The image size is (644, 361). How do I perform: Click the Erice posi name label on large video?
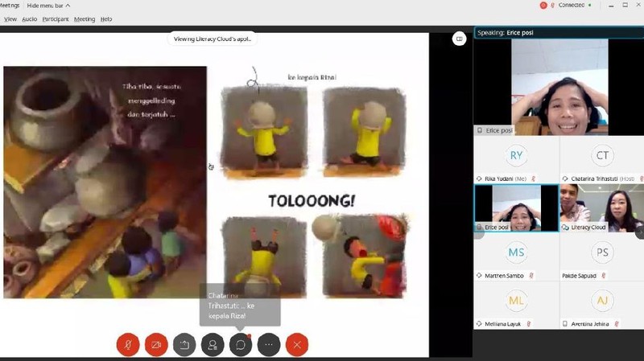(x=499, y=130)
